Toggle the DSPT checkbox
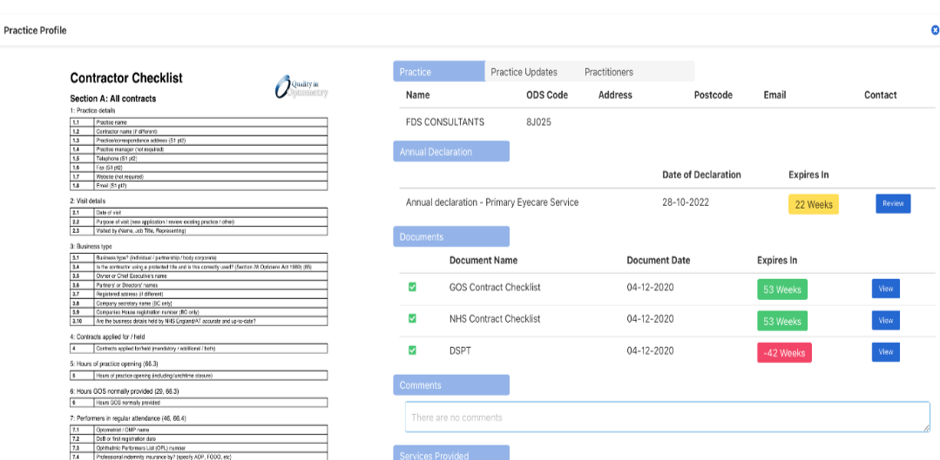The image size is (940, 460). click(412, 350)
